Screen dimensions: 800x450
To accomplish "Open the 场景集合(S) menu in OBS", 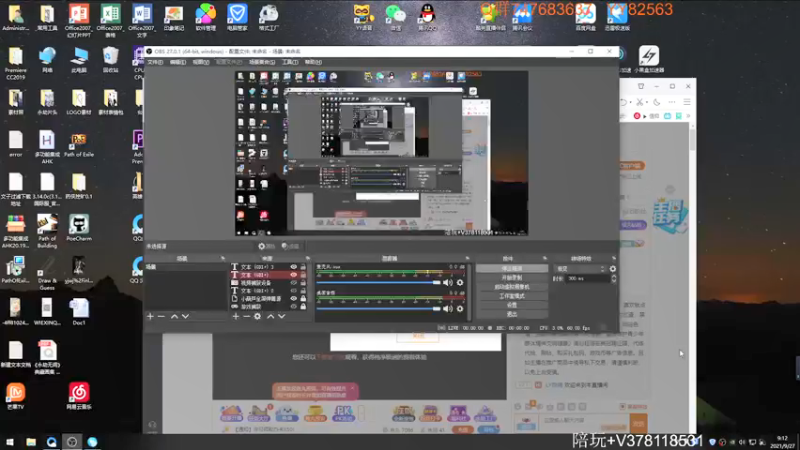I will 262,62.
